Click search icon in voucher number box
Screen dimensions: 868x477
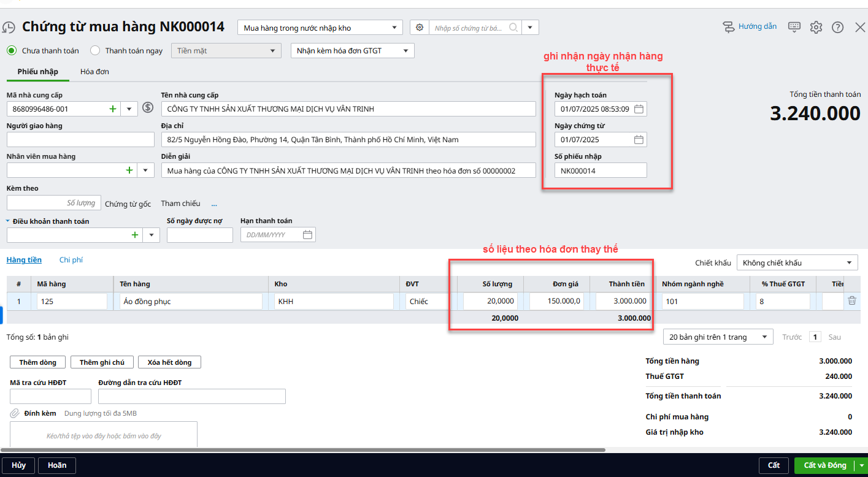(513, 28)
